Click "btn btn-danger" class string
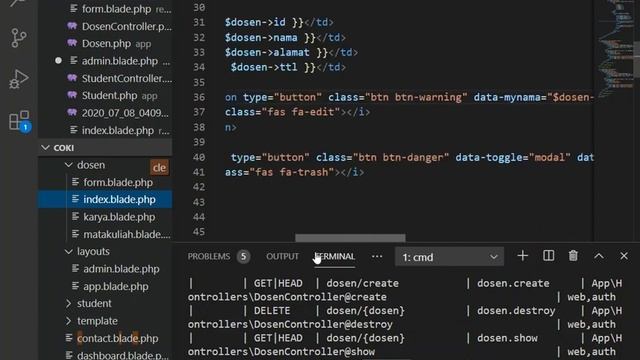This screenshot has width=640, height=360. (x=401, y=158)
